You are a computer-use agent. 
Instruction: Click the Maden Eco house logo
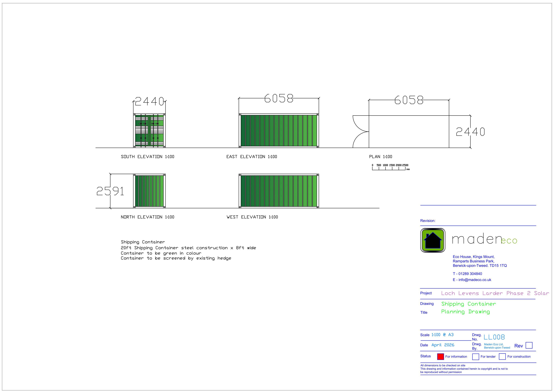433,240
